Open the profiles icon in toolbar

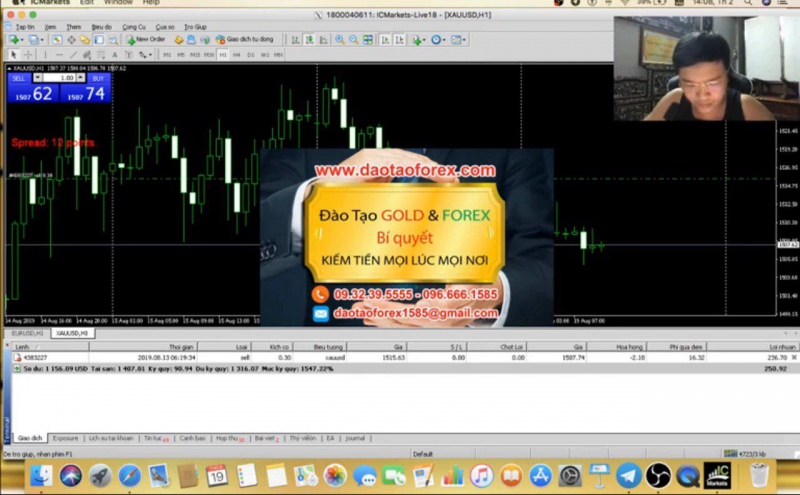[x=33, y=39]
